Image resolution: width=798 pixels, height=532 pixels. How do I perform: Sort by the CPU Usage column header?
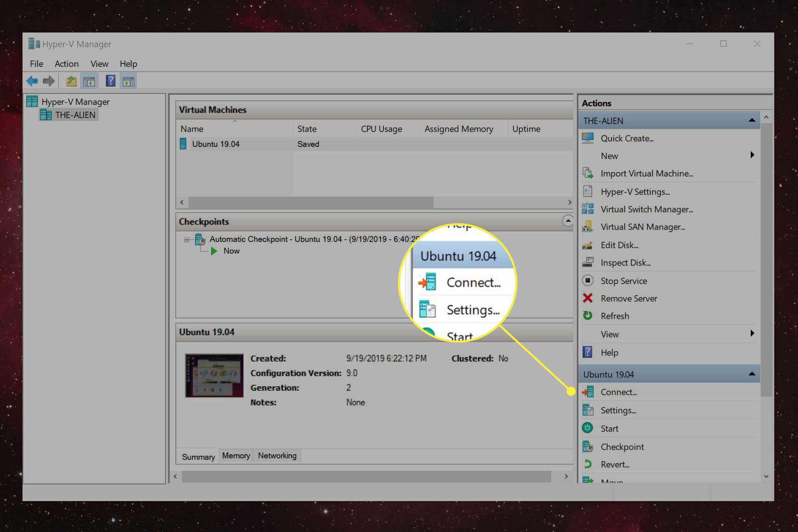(388, 129)
